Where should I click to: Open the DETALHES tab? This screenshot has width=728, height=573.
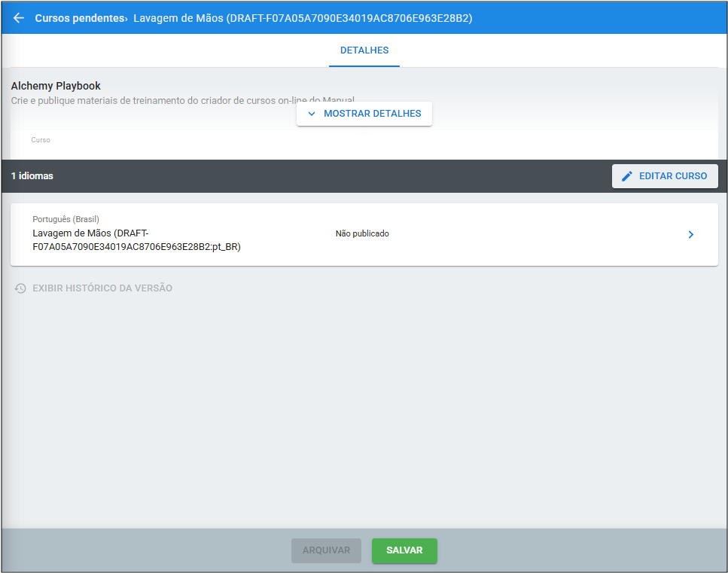pyautogui.click(x=364, y=50)
